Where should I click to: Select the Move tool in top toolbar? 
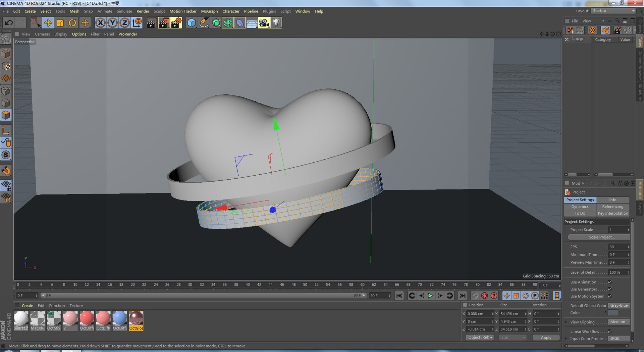point(48,23)
